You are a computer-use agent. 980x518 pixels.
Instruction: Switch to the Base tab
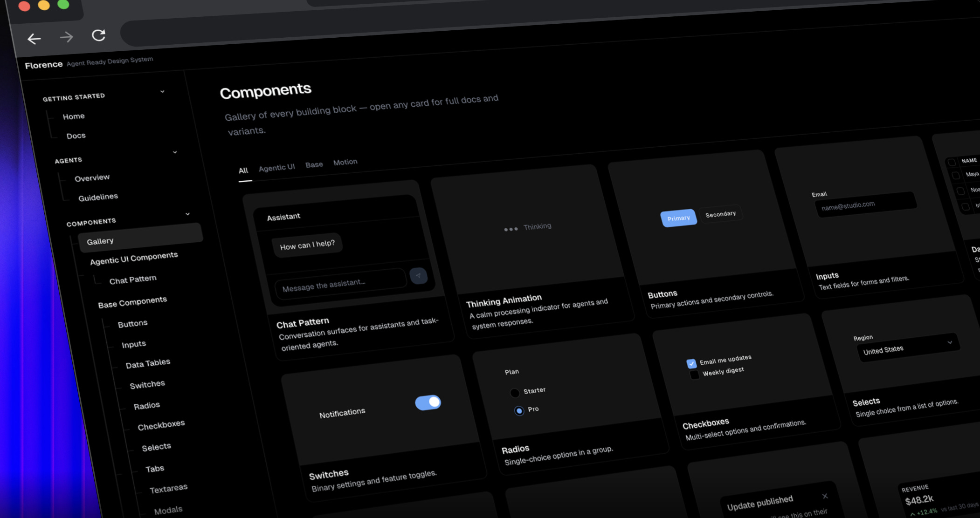tap(314, 165)
